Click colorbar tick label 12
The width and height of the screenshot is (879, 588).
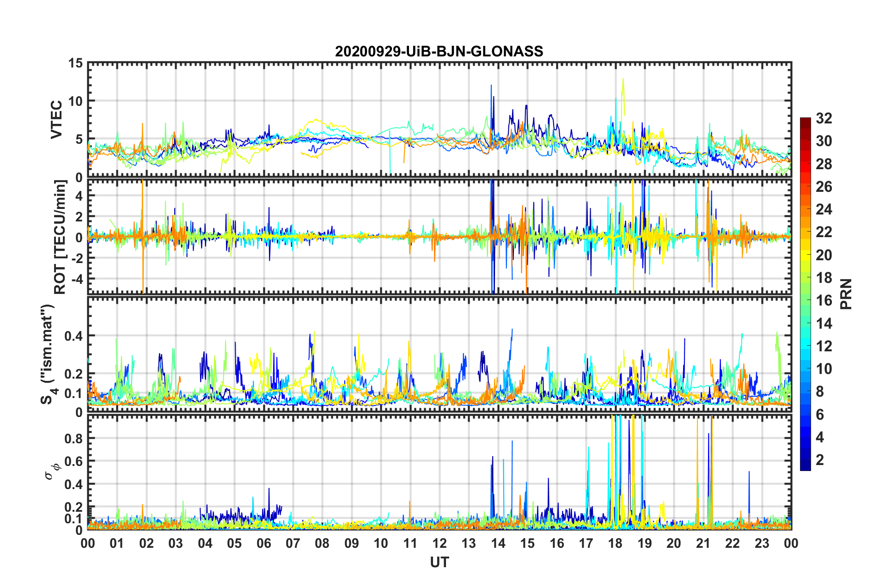(824, 346)
